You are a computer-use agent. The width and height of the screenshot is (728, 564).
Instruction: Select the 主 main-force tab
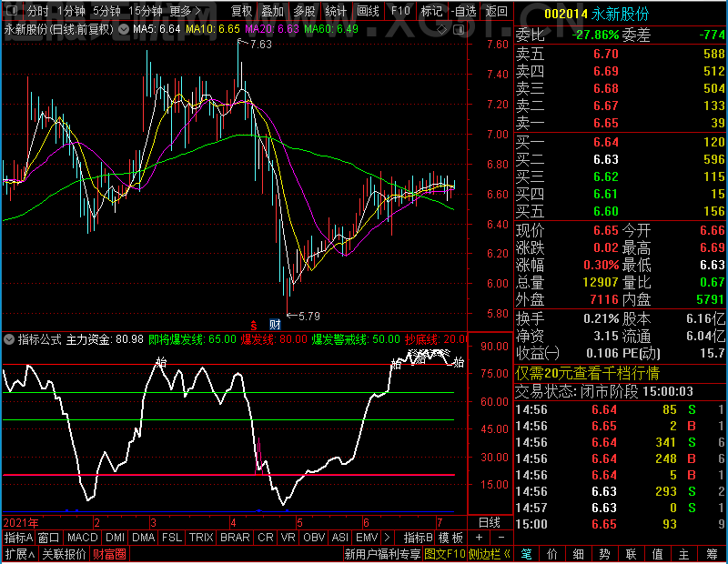coord(684,554)
